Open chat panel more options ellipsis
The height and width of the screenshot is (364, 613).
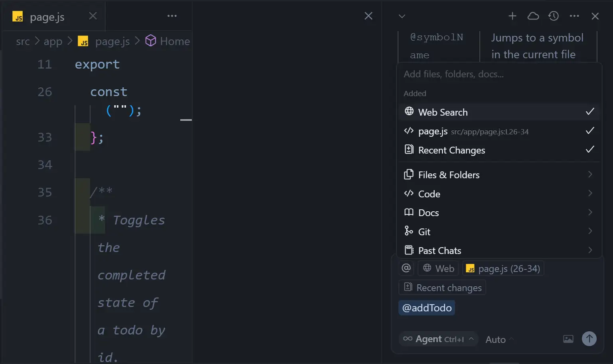pyautogui.click(x=574, y=16)
